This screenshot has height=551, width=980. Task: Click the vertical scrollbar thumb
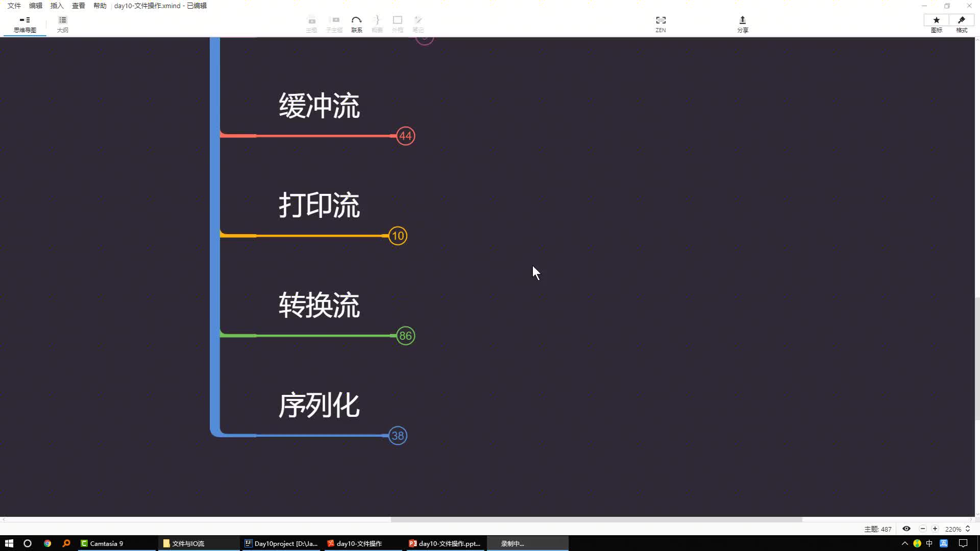[977, 358]
